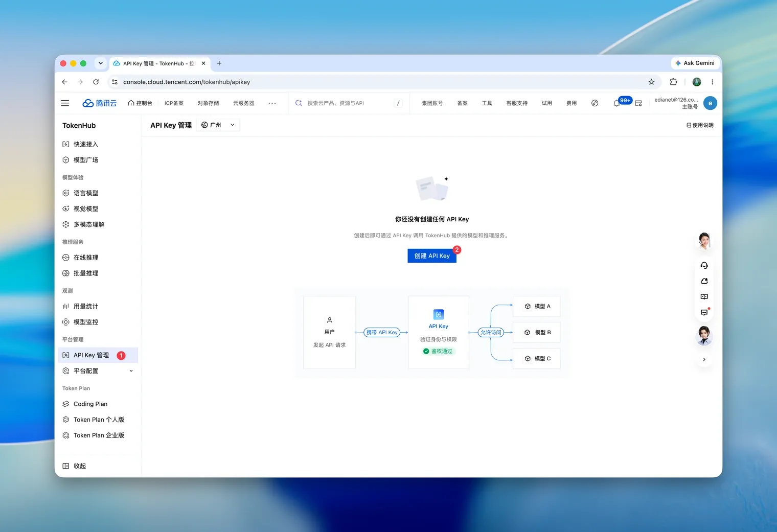Open browser extensions puzzle icon

pos(673,82)
